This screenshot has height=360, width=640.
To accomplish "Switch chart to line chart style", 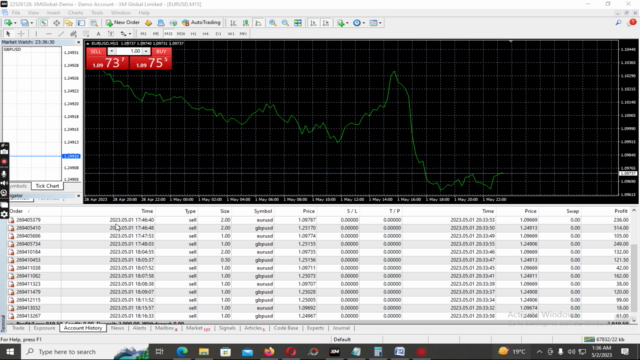I will tap(258, 23).
